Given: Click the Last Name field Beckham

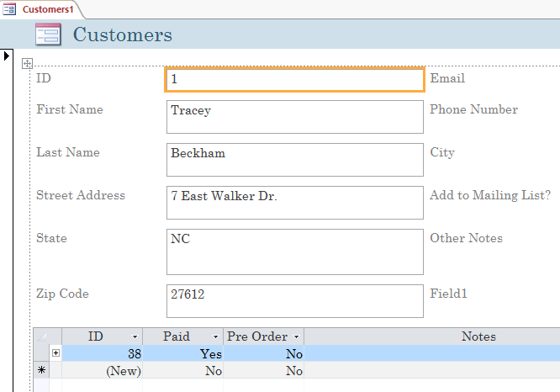Looking at the screenshot, I should coord(295,160).
